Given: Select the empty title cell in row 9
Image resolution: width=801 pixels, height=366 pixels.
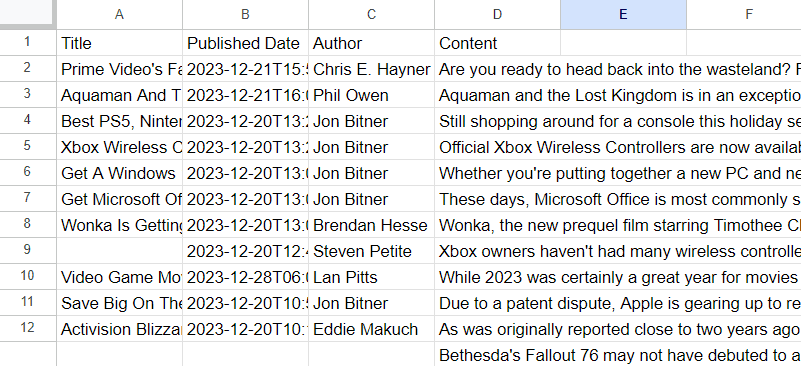Looking at the screenshot, I should 120,251.
